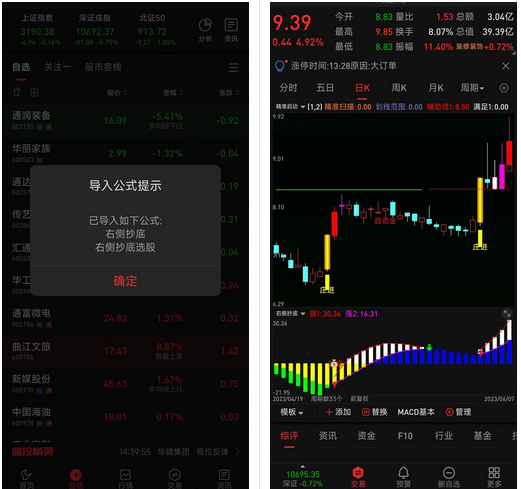Open the 基金 tab
Screen dimensions: 521x489
482,436
